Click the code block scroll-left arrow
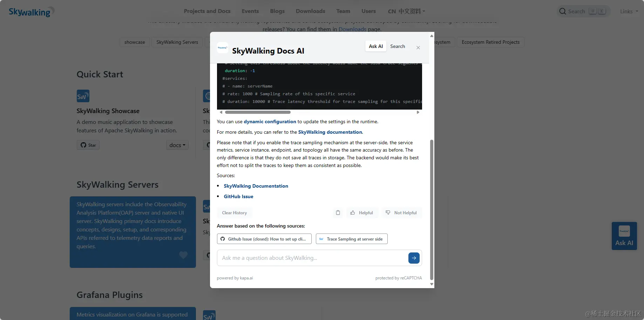 [x=221, y=112]
